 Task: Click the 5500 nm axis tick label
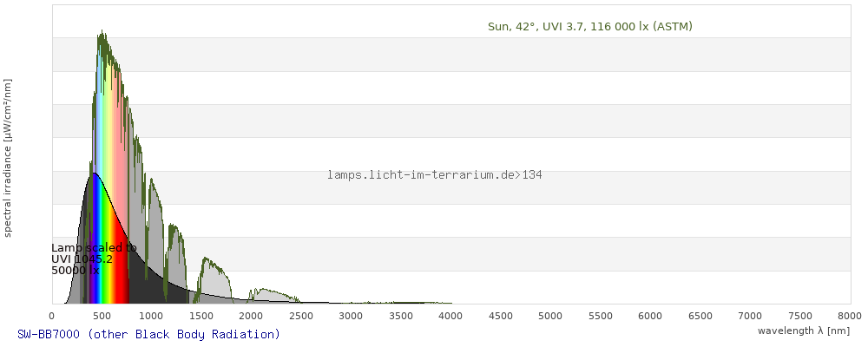(x=601, y=316)
